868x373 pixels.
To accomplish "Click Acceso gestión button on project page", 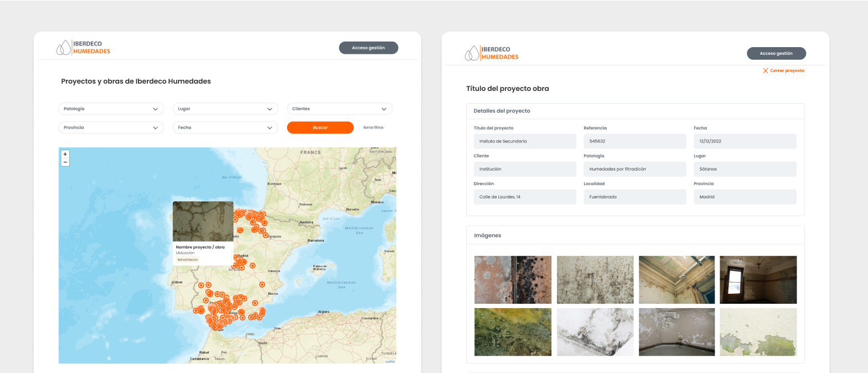I will pyautogui.click(x=776, y=53).
